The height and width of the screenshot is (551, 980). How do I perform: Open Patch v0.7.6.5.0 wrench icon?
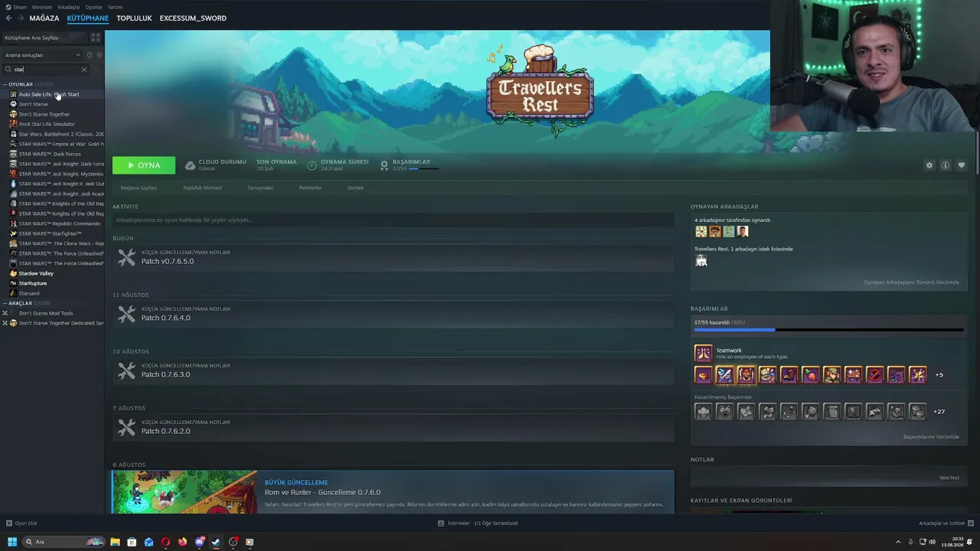pos(127,258)
